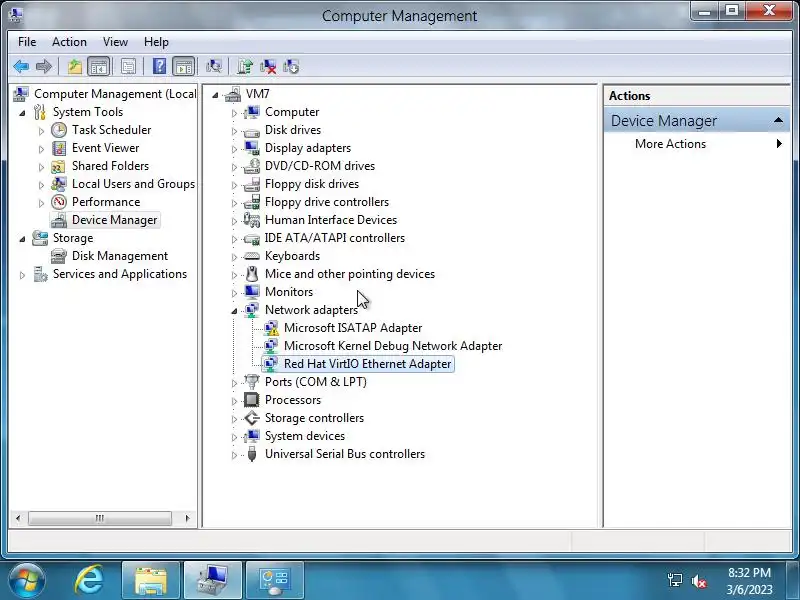Launch Internet Explorer from the taskbar
This screenshot has height=600, width=800.
click(x=89, y=581)
